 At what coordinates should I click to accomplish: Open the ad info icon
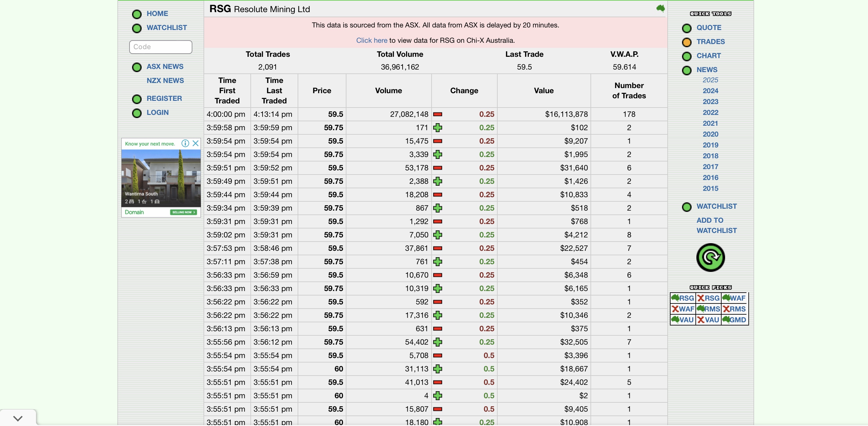[185, 143]
